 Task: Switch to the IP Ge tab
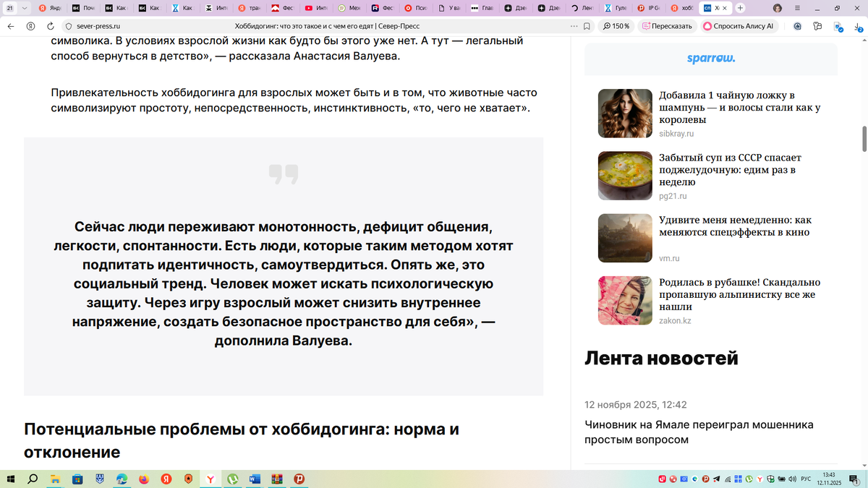[x=649, y=8]
